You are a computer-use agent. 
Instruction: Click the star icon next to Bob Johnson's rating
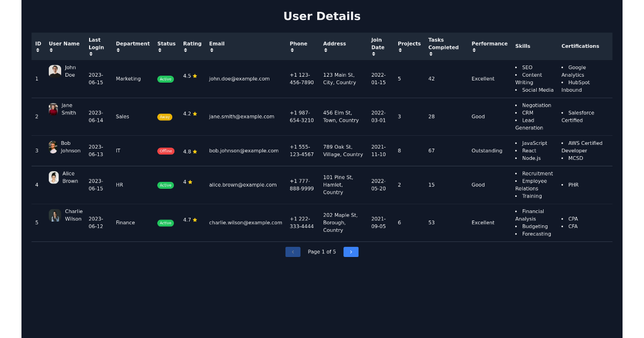195,151
